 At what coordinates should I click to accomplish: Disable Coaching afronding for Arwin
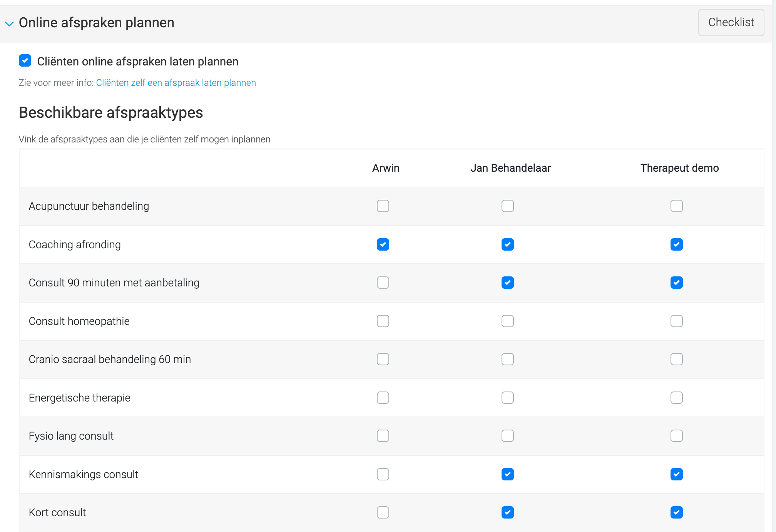(x=383, y=244)
